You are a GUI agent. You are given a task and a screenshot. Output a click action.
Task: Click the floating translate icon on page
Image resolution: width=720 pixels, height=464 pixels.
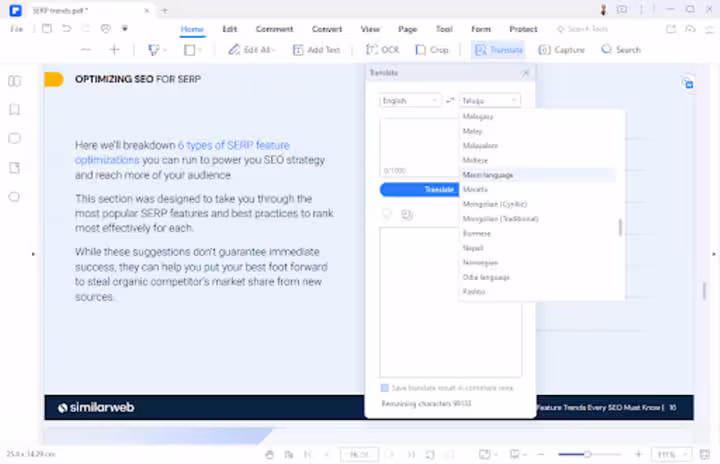coord(688,83)
